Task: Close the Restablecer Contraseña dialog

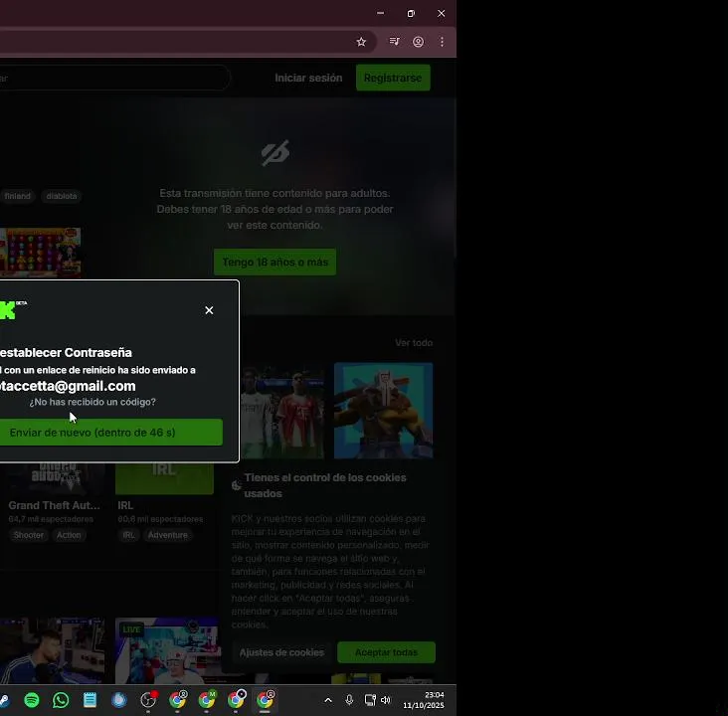Action: click(x=209, y=310)
